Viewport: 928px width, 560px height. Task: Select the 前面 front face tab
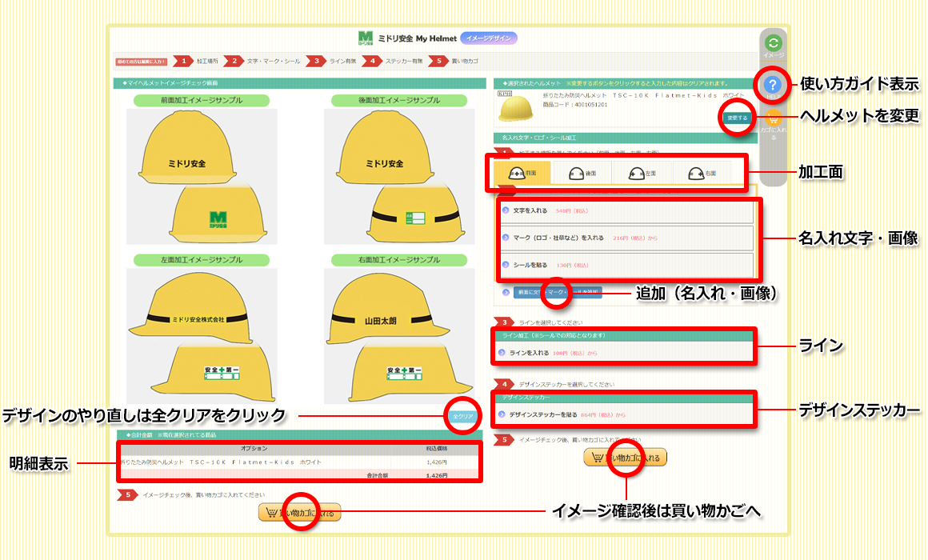(523, 173)
